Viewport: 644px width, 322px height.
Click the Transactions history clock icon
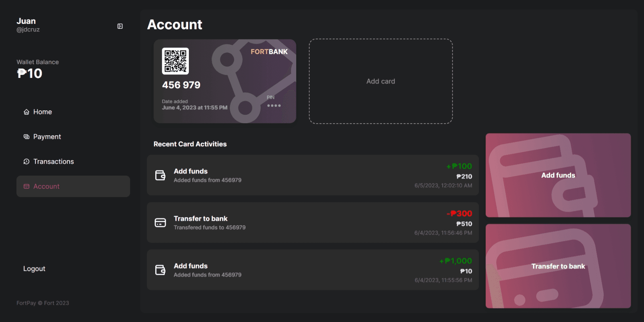pos(26,162)
